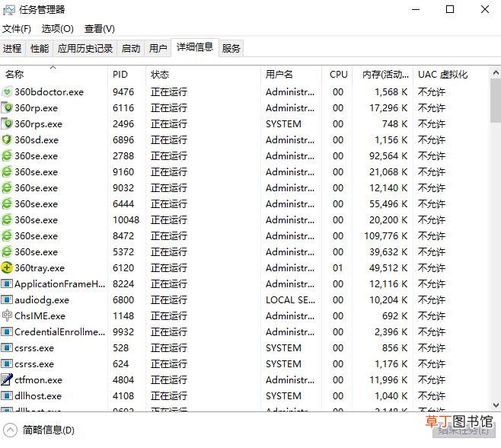Image resolution: width=501 pixels, height=448 pixels.
Task: Click the 360rp.exe shield icon
Action: pos(7,108)
